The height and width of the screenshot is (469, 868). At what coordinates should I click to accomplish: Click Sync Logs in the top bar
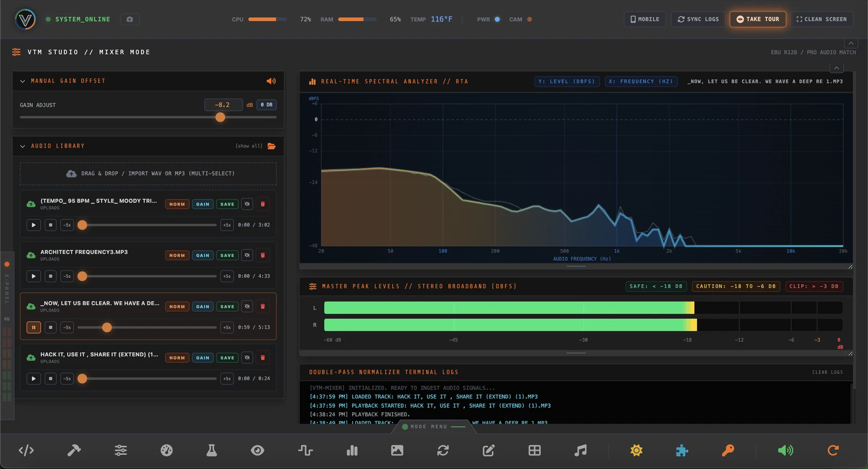point(698,19)
